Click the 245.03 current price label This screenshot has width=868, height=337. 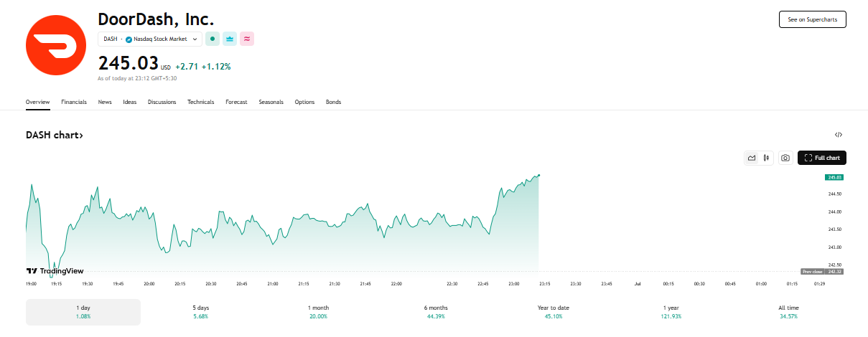[834, 176]
